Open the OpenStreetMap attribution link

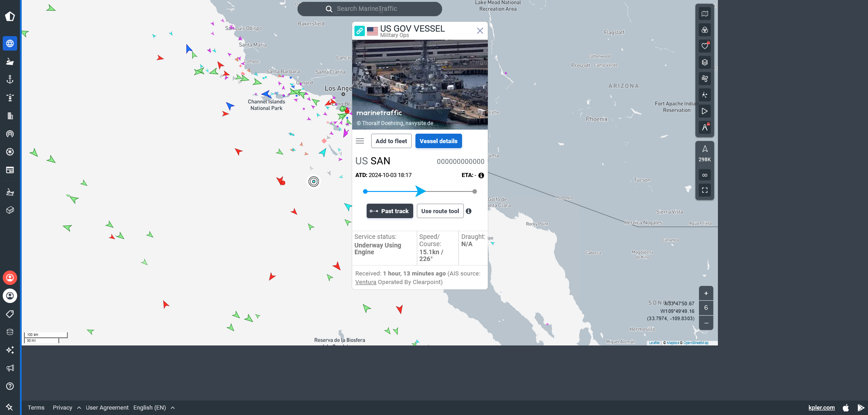click(696, 343)
